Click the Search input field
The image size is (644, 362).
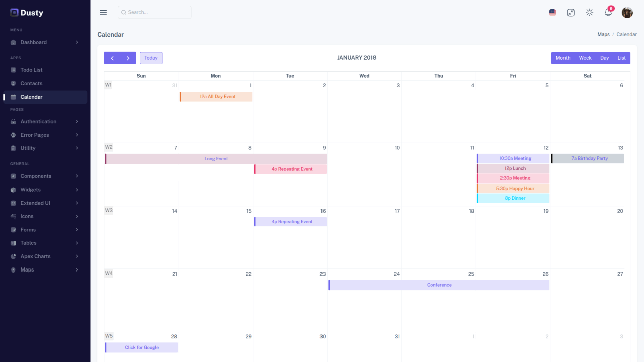pyautogui.click(x=154, y=12)
